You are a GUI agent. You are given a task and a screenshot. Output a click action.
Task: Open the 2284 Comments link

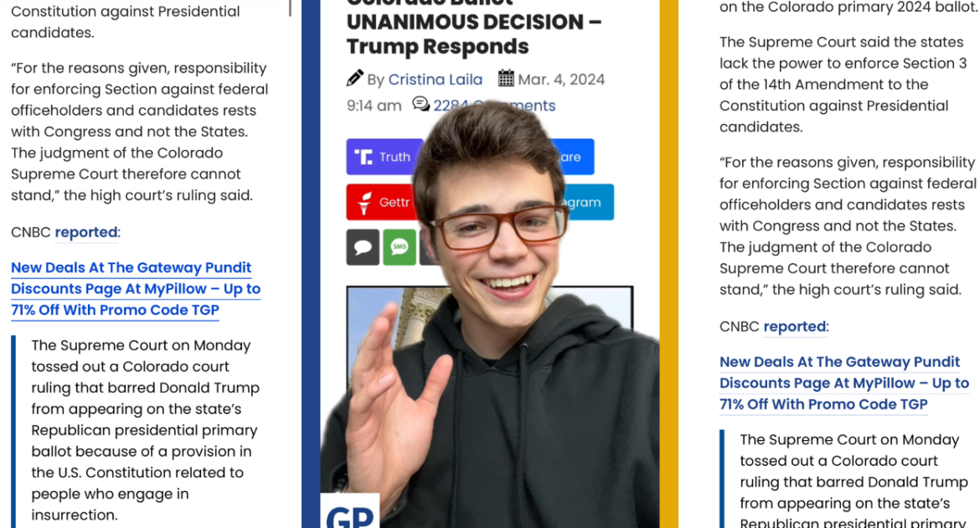(494, 106)
